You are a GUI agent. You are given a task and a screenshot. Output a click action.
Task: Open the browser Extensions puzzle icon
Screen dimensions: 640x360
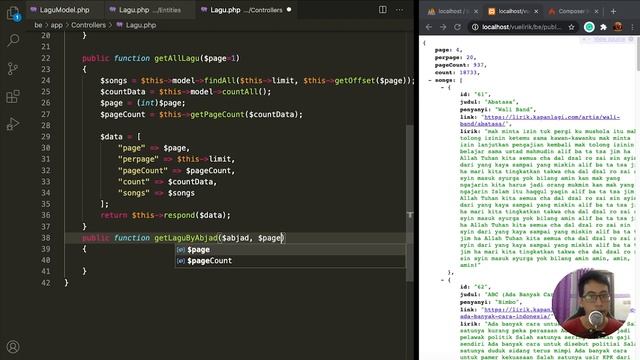(x=603, y=27)
